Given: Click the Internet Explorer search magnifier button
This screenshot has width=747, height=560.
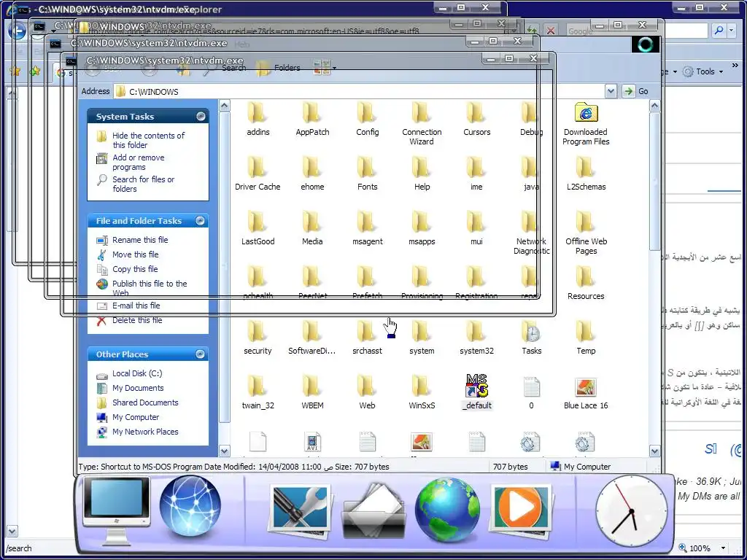Looking at the screenshot, I should tap(719, 31).
